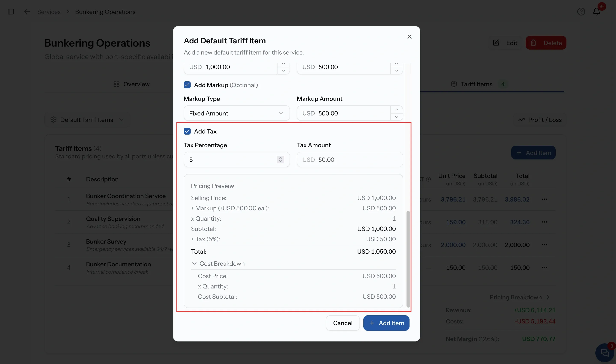Open row actions for Bunker Documentation
The width and height of the screenshot is (616, 364).
[544, 268]
